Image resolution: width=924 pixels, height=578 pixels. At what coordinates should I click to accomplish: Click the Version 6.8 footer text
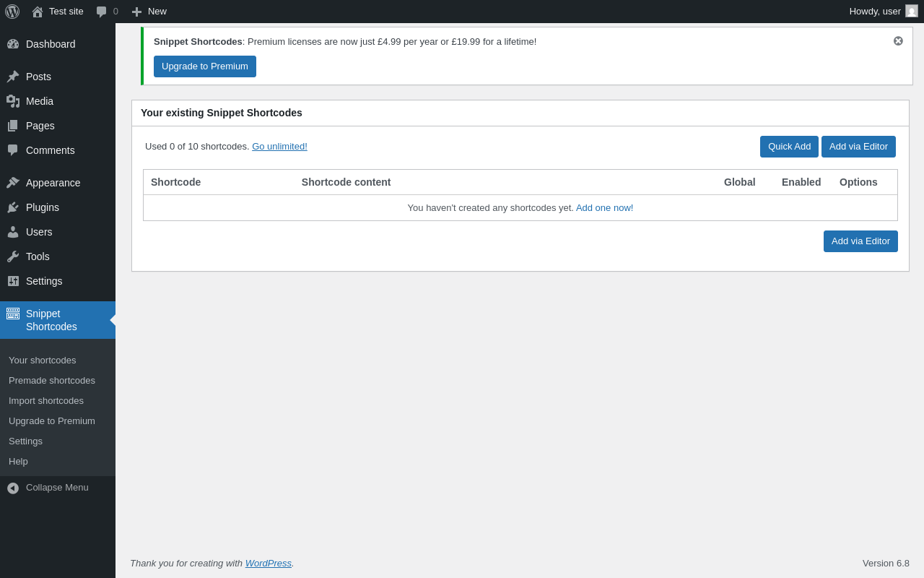(886, 564)
